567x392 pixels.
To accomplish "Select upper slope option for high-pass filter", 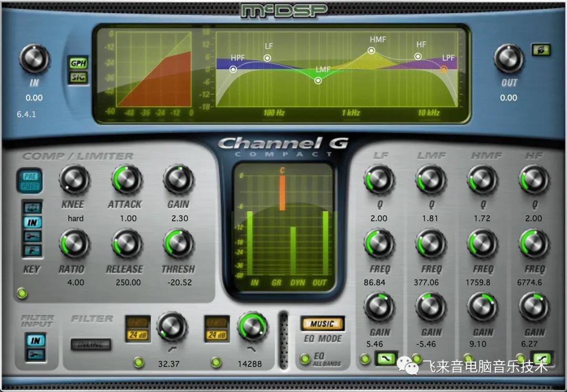I will (138, 322).
